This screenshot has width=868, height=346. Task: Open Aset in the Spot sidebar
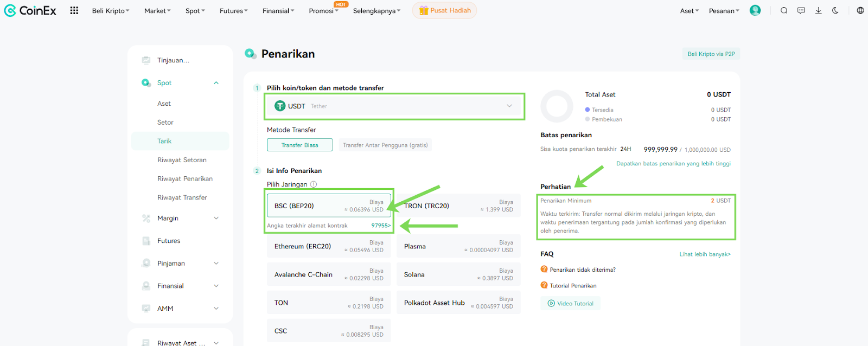click(164, 104)
